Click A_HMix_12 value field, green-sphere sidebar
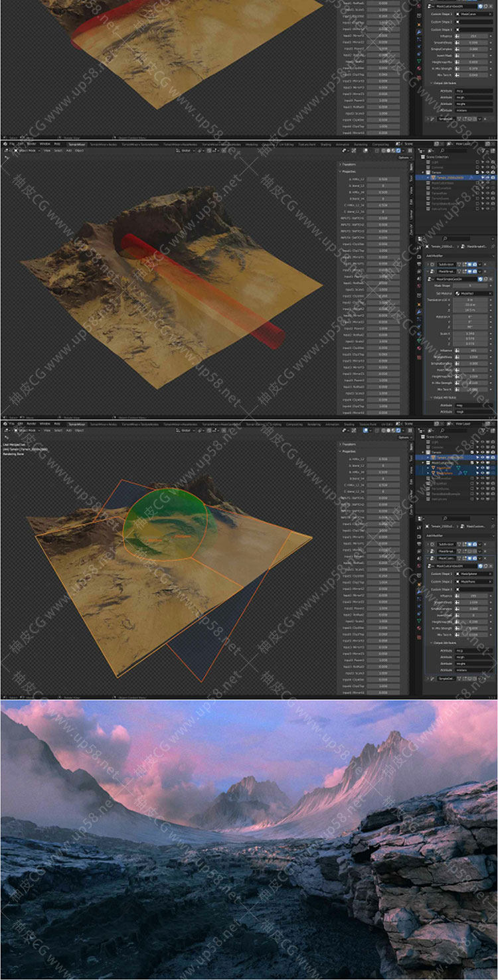 383,458
